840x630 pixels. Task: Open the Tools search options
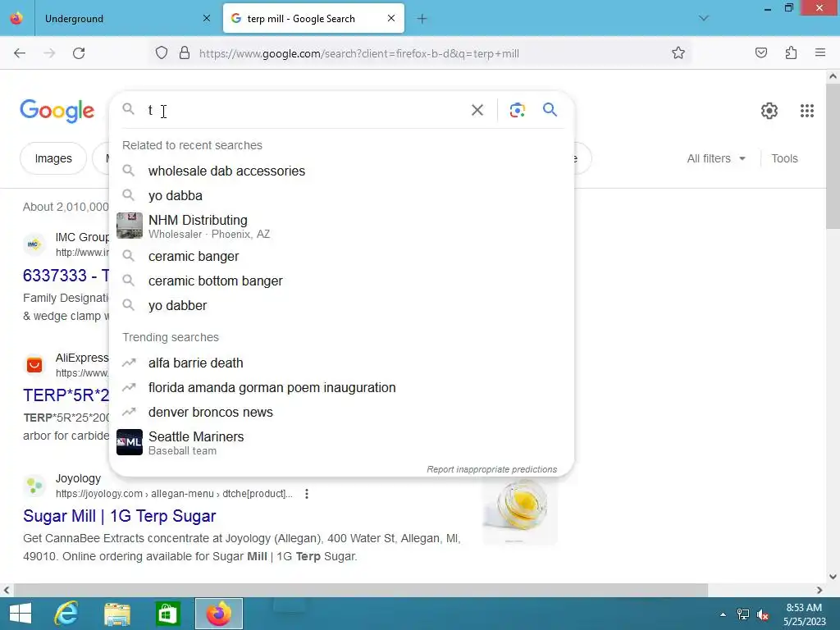point(784,158)
